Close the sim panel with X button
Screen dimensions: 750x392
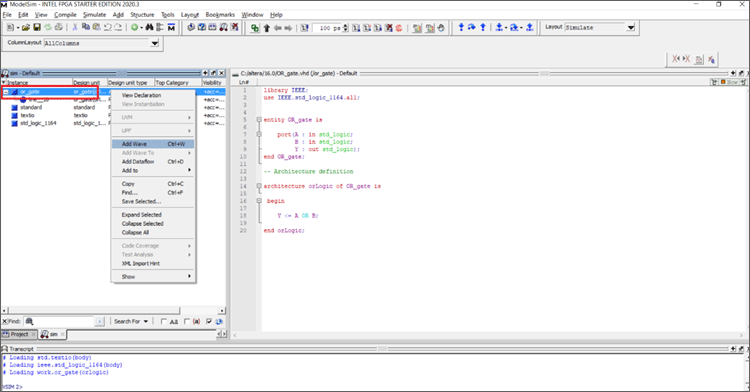tap(221, 73)
